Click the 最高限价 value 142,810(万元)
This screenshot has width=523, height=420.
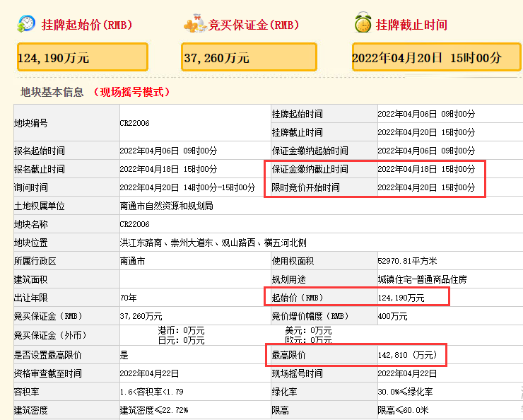[407, 355]
